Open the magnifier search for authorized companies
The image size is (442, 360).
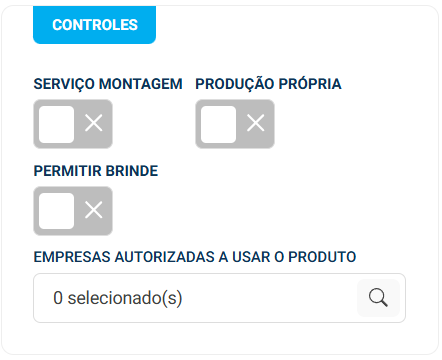[x=378, y=298]
